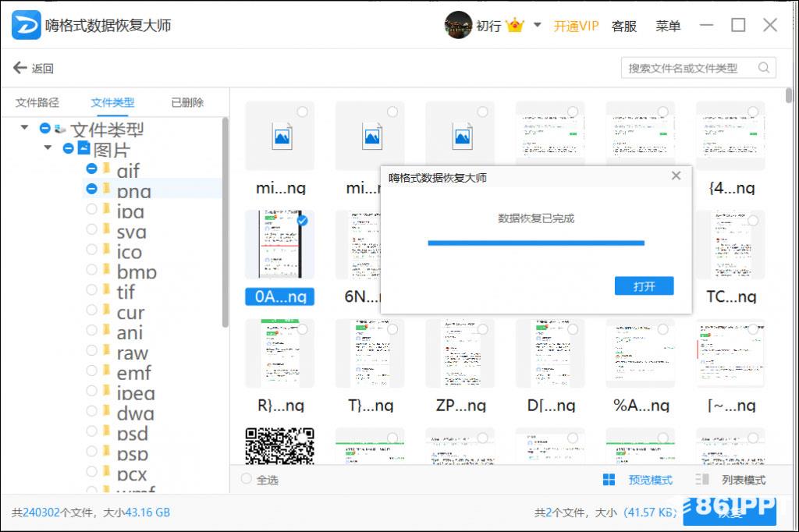Screen dimensions: 799x532
Task: Click the svg folder icon in tree
Action: [106, 229]
